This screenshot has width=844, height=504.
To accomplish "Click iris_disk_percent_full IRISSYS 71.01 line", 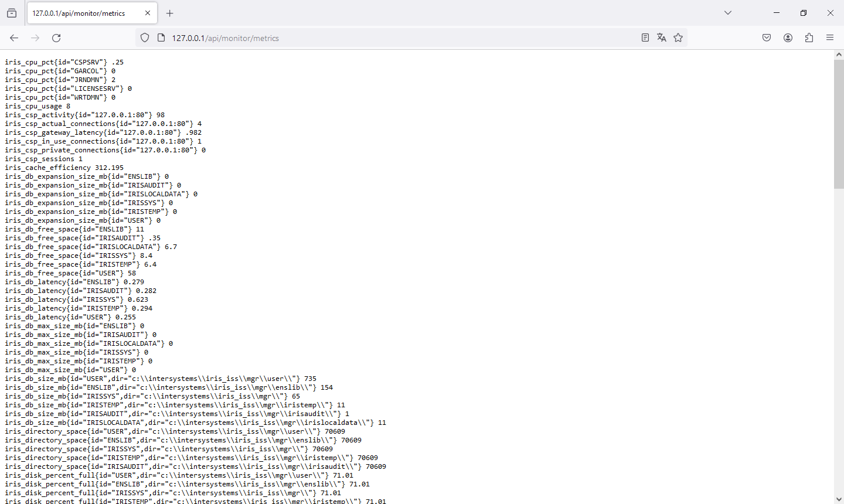I will click(173, 493).
